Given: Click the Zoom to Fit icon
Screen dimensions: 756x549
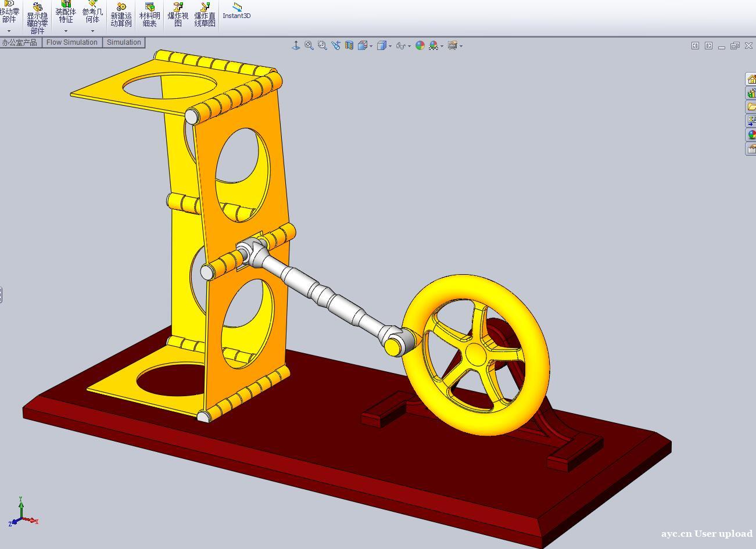Looking at the screenshot, I should pos(309,45).
